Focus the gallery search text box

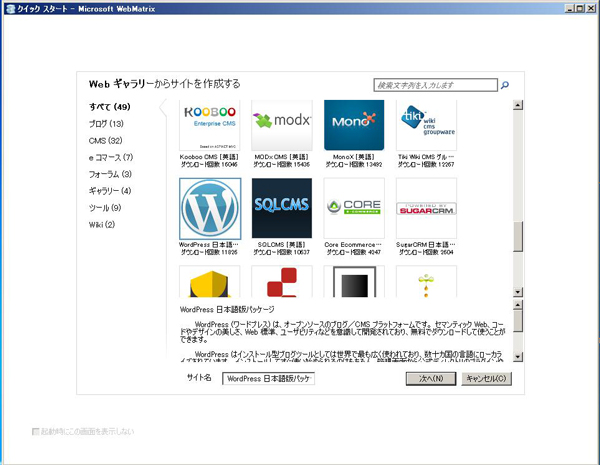click(x=435, y=85)
